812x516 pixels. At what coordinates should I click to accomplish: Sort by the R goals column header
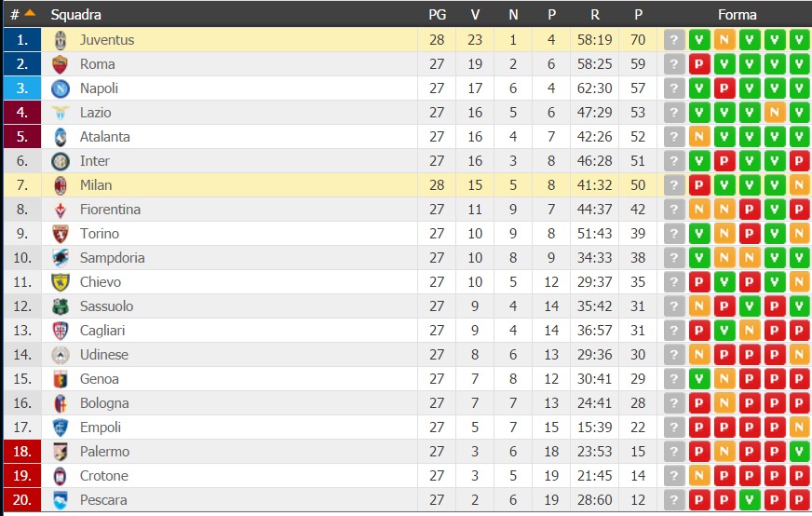coord(595,15)
